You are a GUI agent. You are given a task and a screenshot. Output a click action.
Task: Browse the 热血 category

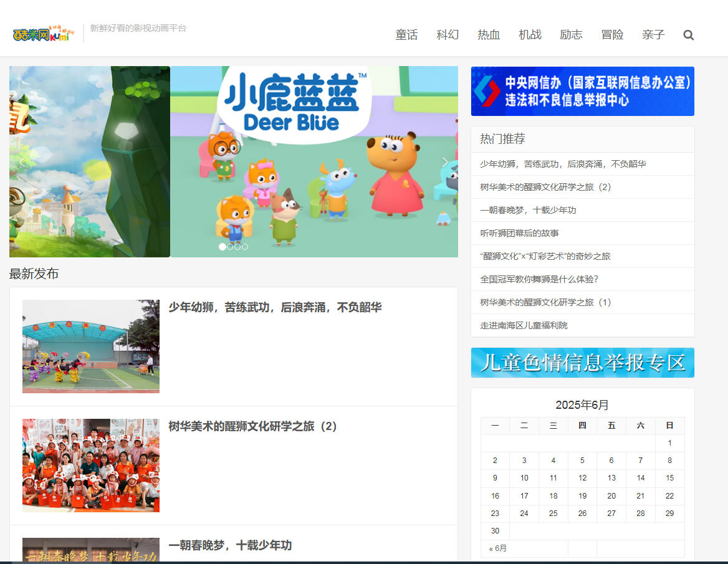coord(489,35)
